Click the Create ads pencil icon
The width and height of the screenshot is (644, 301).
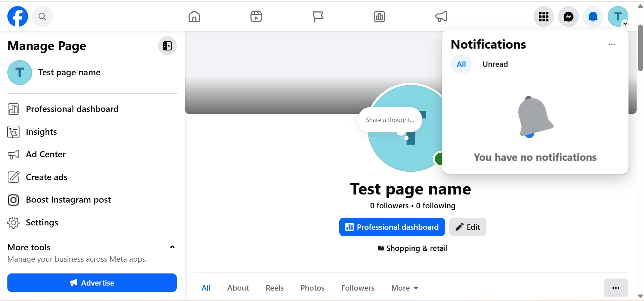[x=13, y=177]
